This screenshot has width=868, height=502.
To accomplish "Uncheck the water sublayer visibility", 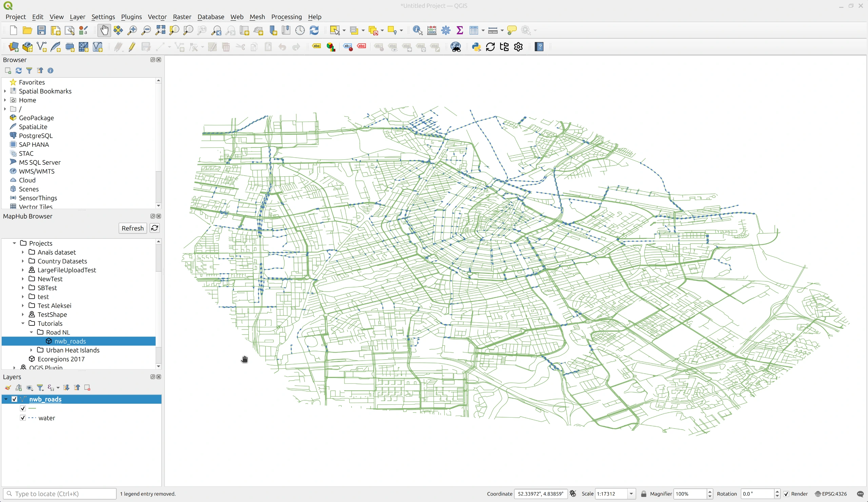I will click(x=23, y=418).
